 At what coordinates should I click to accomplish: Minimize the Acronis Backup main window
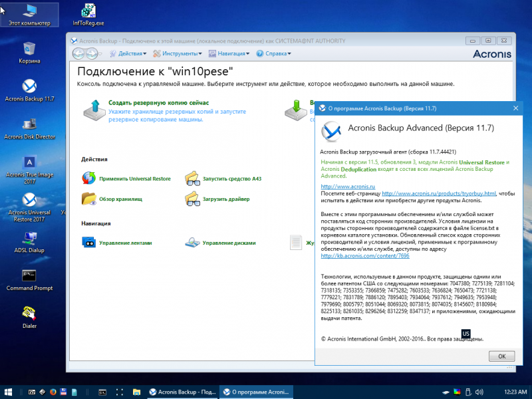pyautogui.click(x=473, y=41)
